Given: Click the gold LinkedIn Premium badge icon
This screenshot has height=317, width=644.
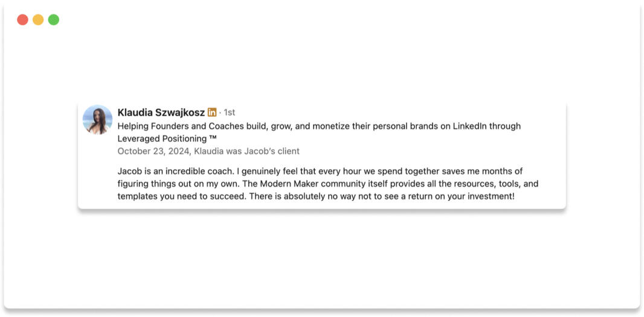Looking at the screenshot, I should 212,112.
